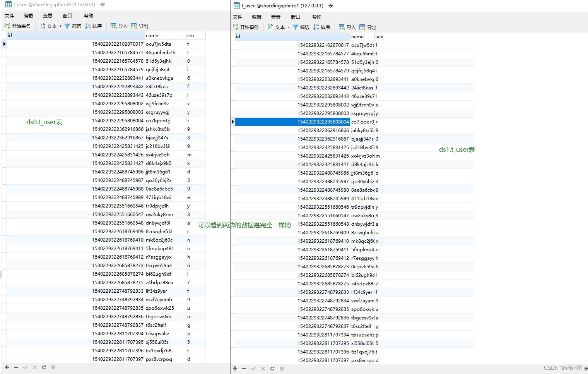Select id 1540229322425831426 in shardingsphere1 table
This screenshot has height=374, width=588.
292,156
